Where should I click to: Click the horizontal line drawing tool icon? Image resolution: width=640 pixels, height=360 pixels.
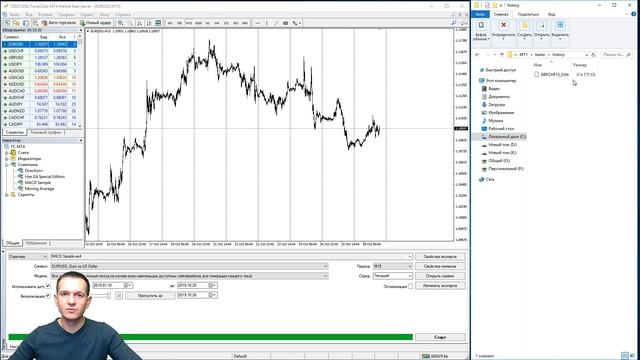(258, 23)
